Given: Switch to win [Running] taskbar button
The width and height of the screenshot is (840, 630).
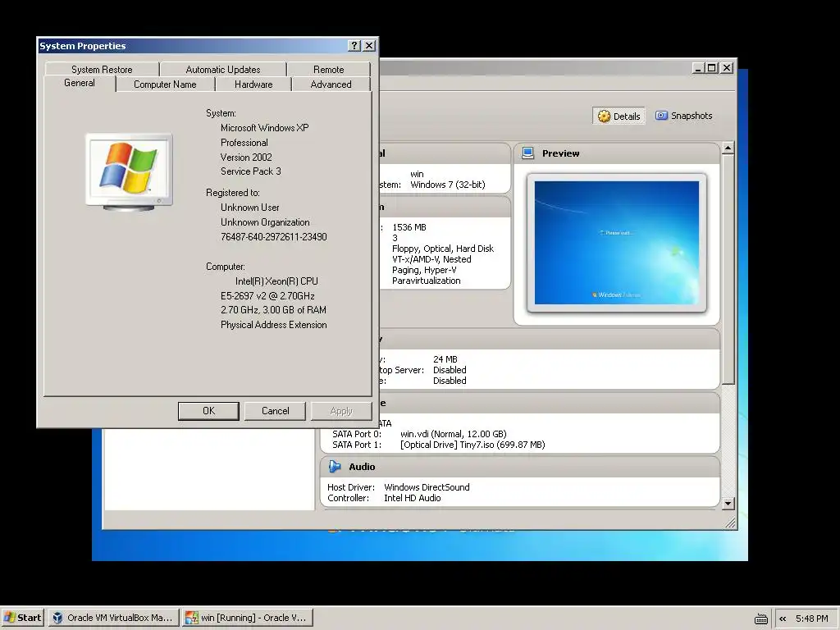Looking at the screenshot, I should tap(248, 618).
